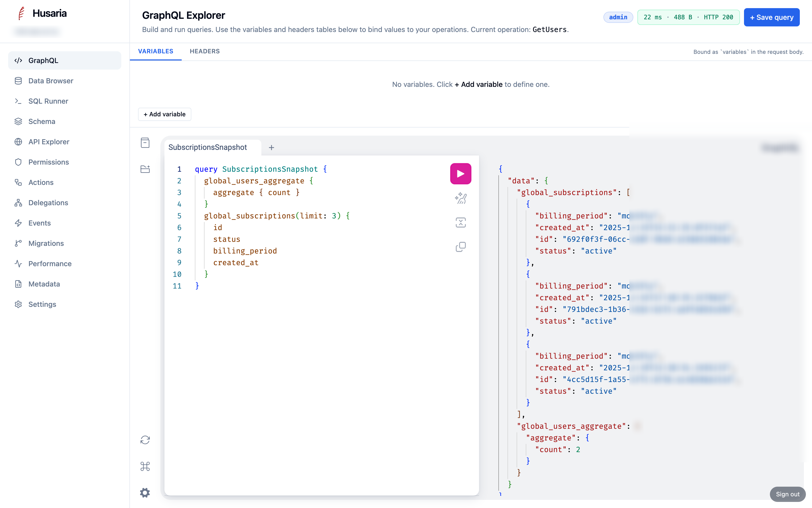The width and height of the screenshot is (812, 508).
Task: Prettify the query with the sparkle broom icon
Action: click(460, 198)
